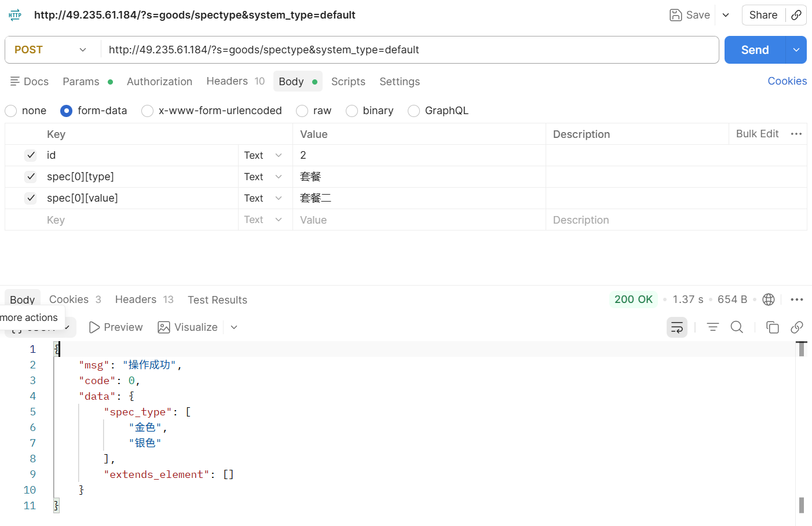Open form-data table options ellipsis
This screenshot has width=812, height=526.
796,134
